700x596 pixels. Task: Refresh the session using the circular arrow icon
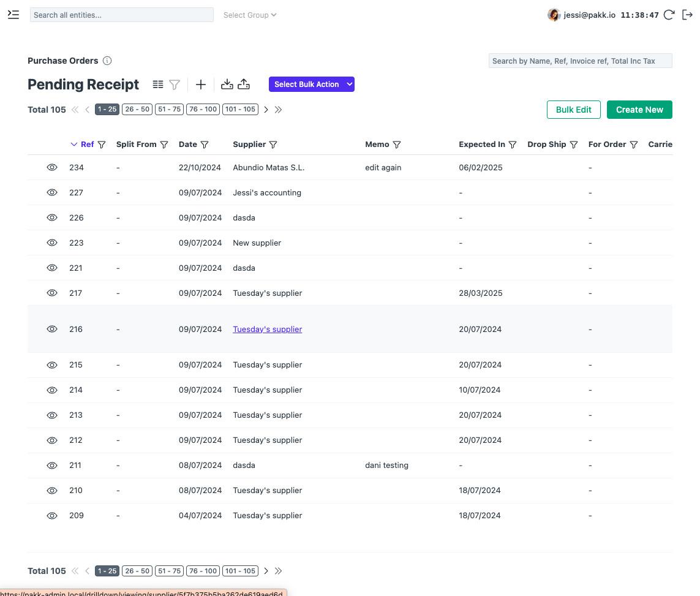669,15
